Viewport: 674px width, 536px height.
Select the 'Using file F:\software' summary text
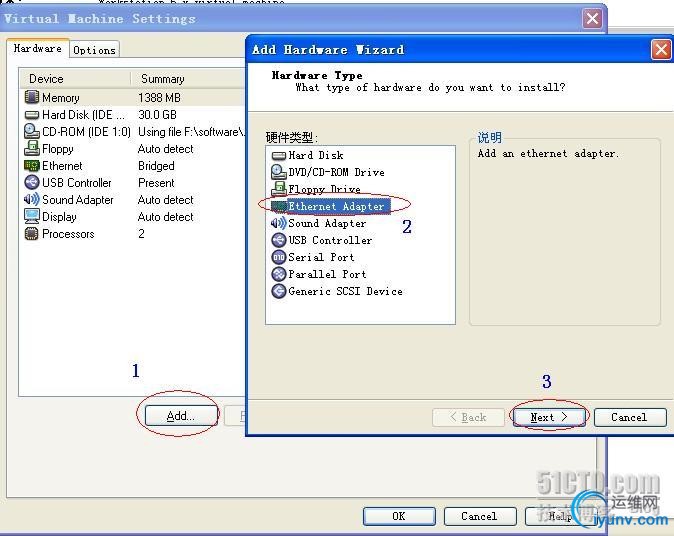coord(191,132)
